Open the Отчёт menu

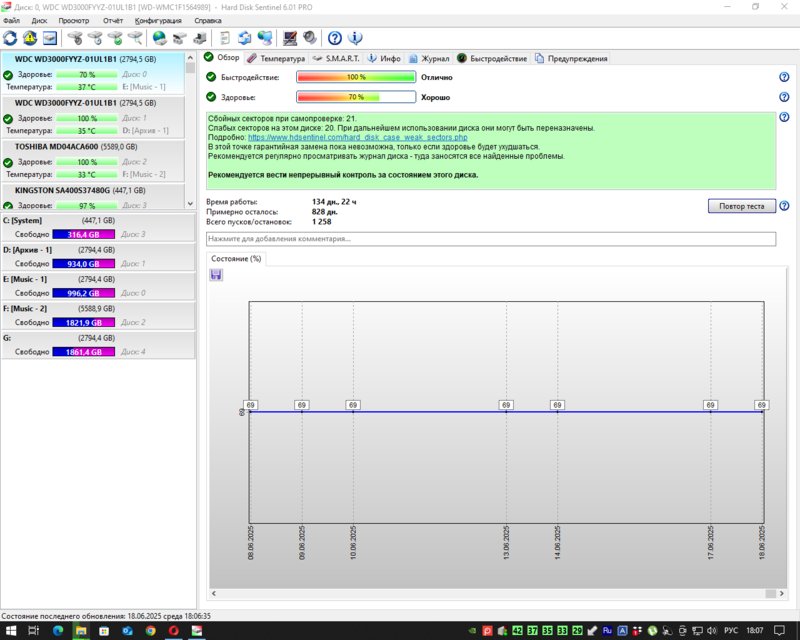(113, 20)
